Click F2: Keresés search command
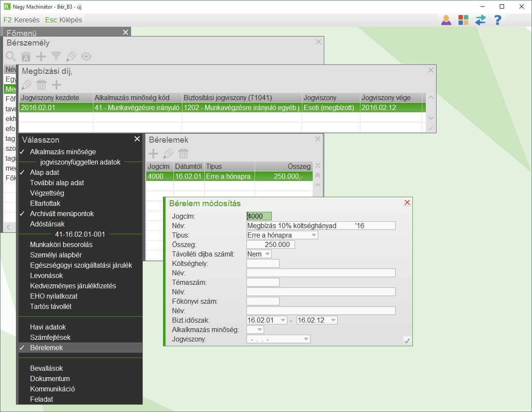The height and width of the screenshot is (412, 532). pyautogui.click(x=22, y=20)
